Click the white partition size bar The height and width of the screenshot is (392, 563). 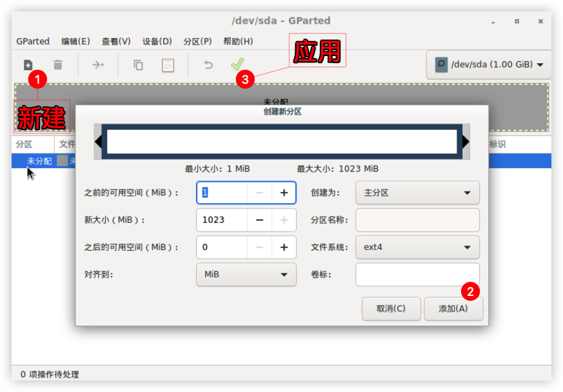(x=282, y=142)
